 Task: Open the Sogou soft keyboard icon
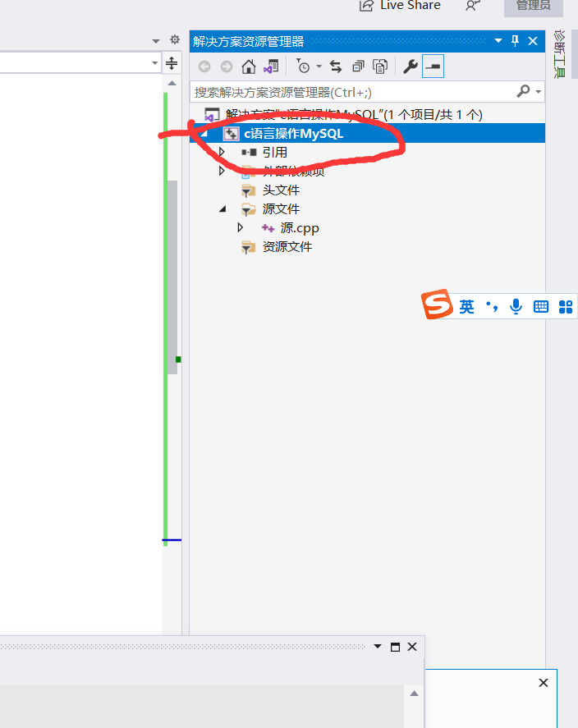tap(541, 306)
